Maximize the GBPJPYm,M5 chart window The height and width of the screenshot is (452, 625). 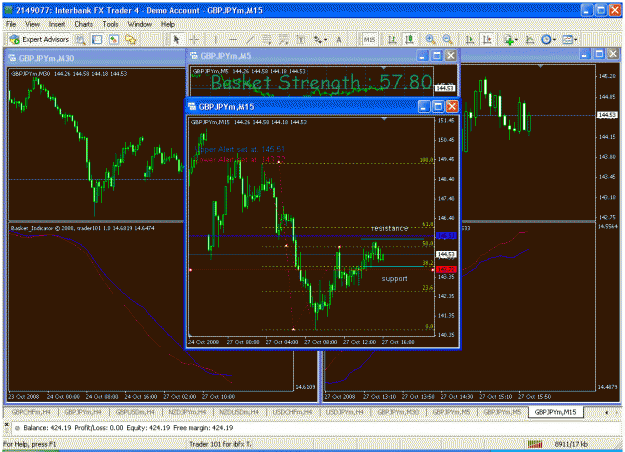[437, 55]
